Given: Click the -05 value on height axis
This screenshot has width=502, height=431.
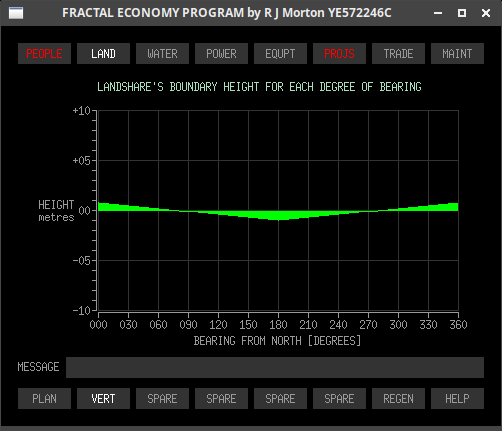Looking at the screenshot, I should pyautogui.click(x=82, y=261).
